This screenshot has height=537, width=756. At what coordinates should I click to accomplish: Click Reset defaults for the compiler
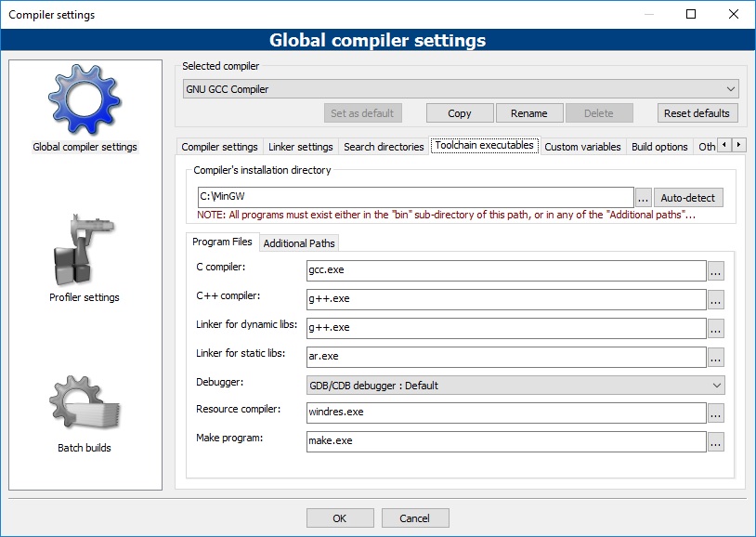pyautogui.click(x=696, y=112)
